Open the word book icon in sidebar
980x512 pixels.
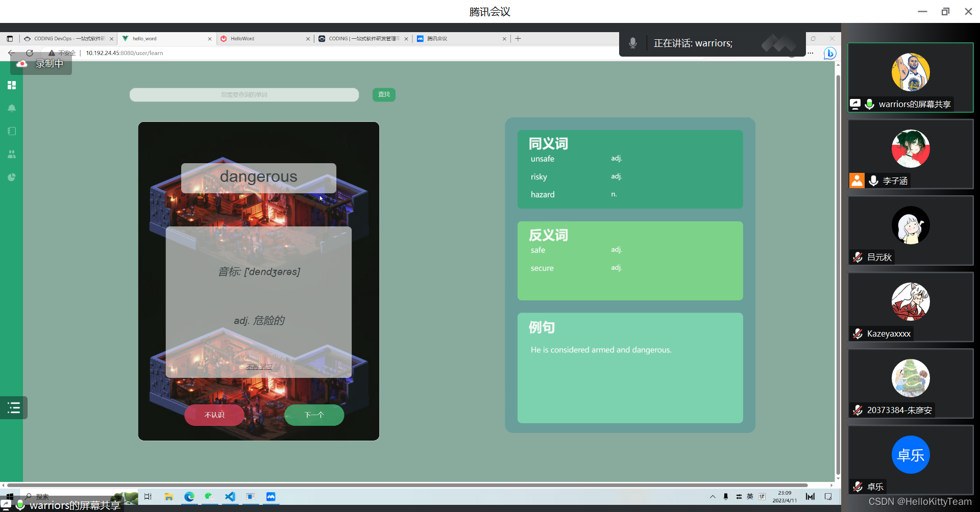point(12,131)
